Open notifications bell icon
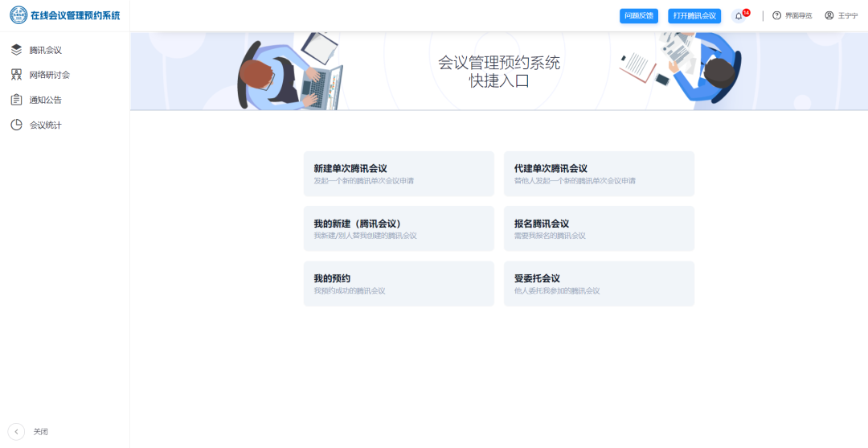Screen dimensions: 868x448 (x=739, y=16)
